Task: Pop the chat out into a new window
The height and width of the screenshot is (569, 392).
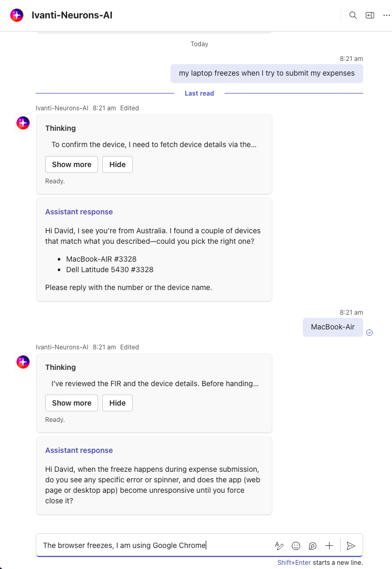Action: pos(370,15)
